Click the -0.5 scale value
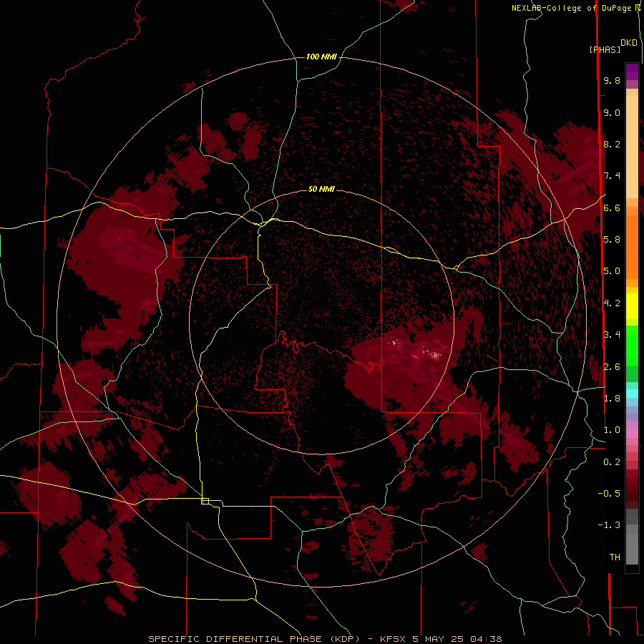This screenshot has height=644, width=644. (609, 493)
